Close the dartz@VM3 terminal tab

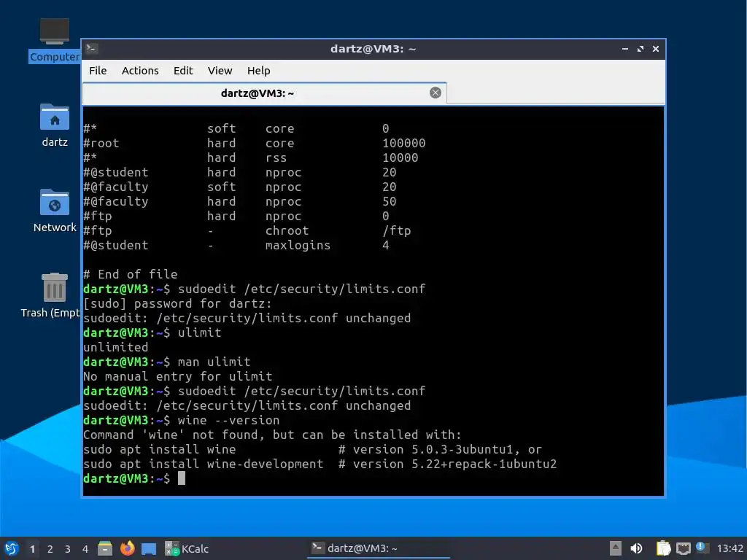(x=436, y=93)
